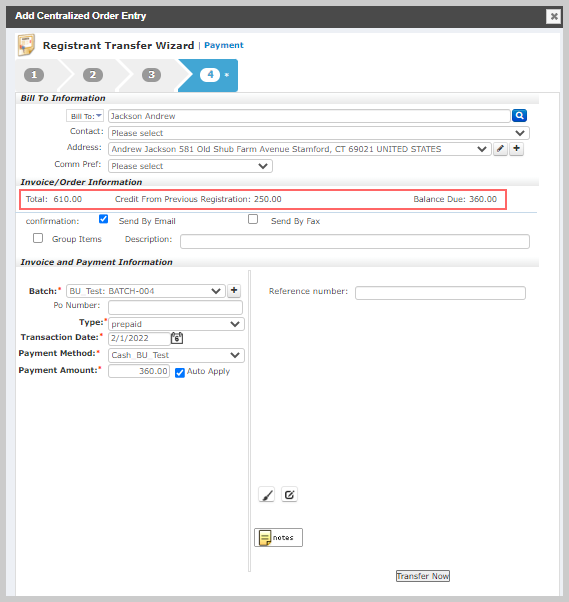The width and height of the screenshot is (569, 602).
Task: Click the Reference number input field
Action: click(x=440, y=293)
